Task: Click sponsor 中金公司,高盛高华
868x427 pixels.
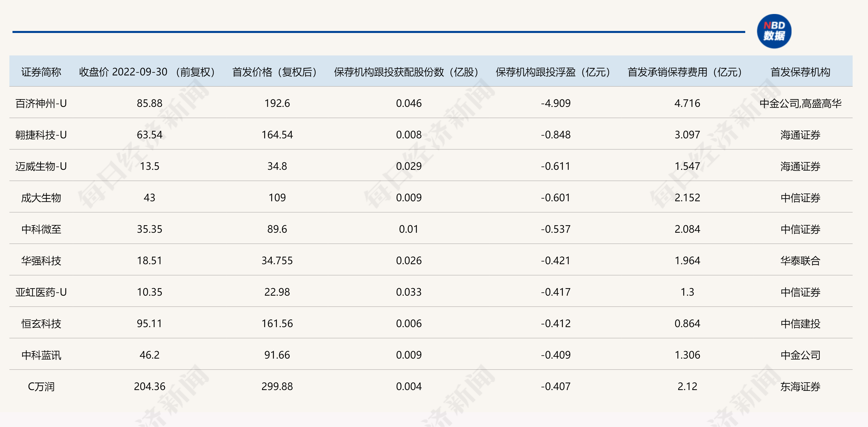Action: [800, 103]
